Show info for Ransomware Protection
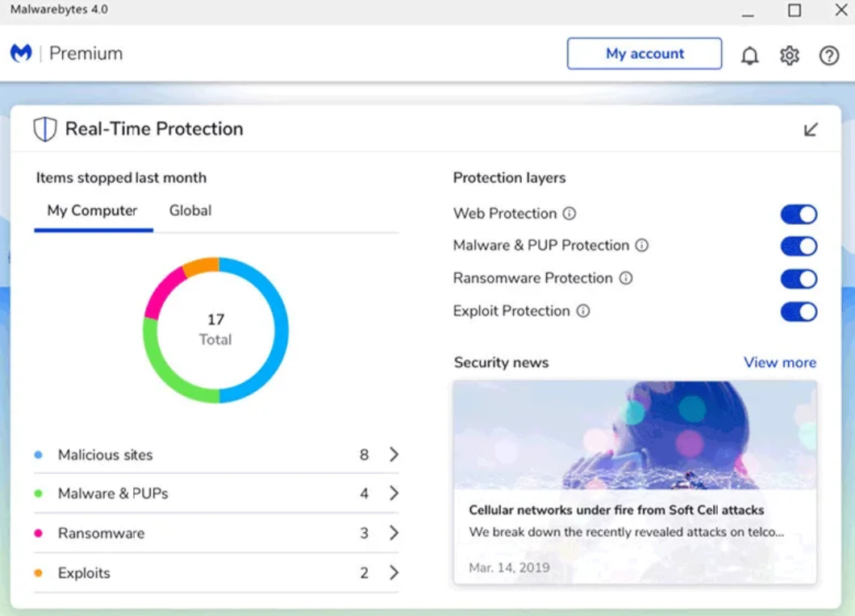 (626, 278)
